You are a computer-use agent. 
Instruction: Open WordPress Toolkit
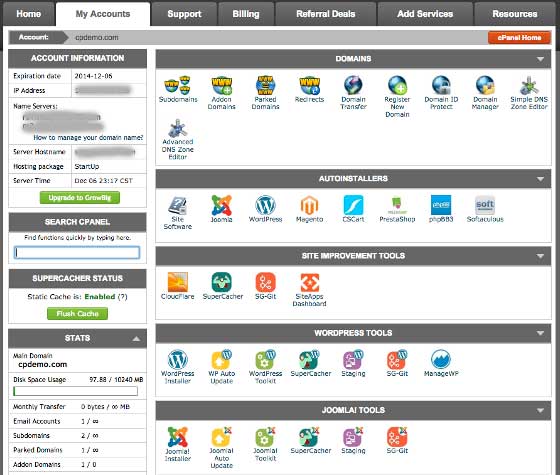click(x=265, y=367)
